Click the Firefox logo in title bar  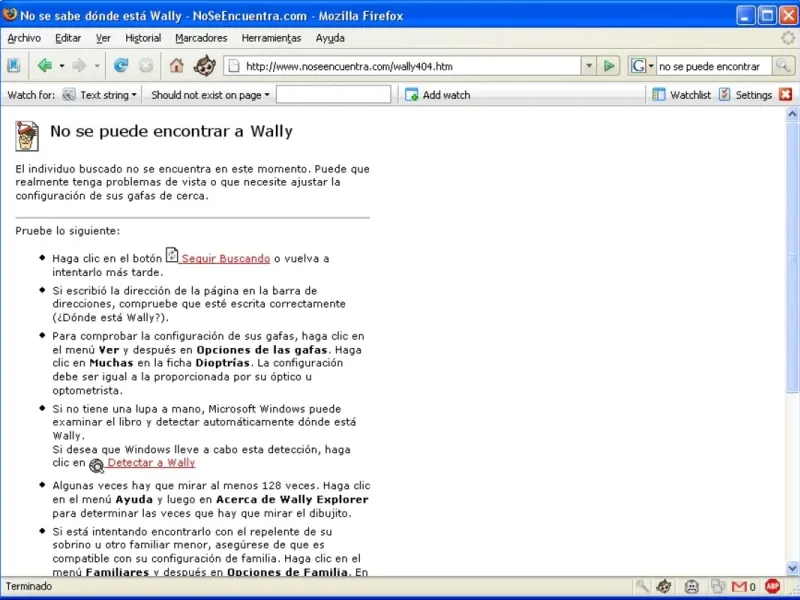(9, 14)
